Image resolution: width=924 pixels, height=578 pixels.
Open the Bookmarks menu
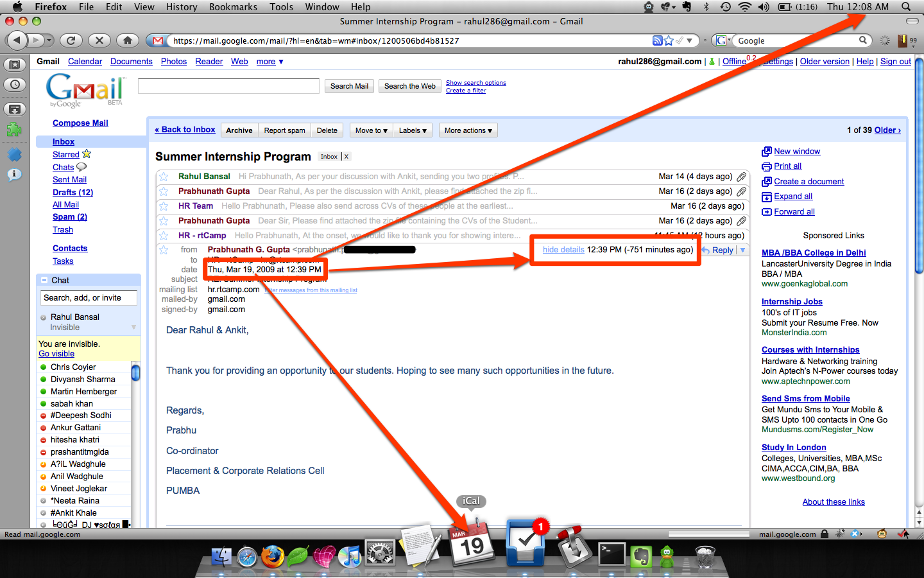tap(233, 6)
